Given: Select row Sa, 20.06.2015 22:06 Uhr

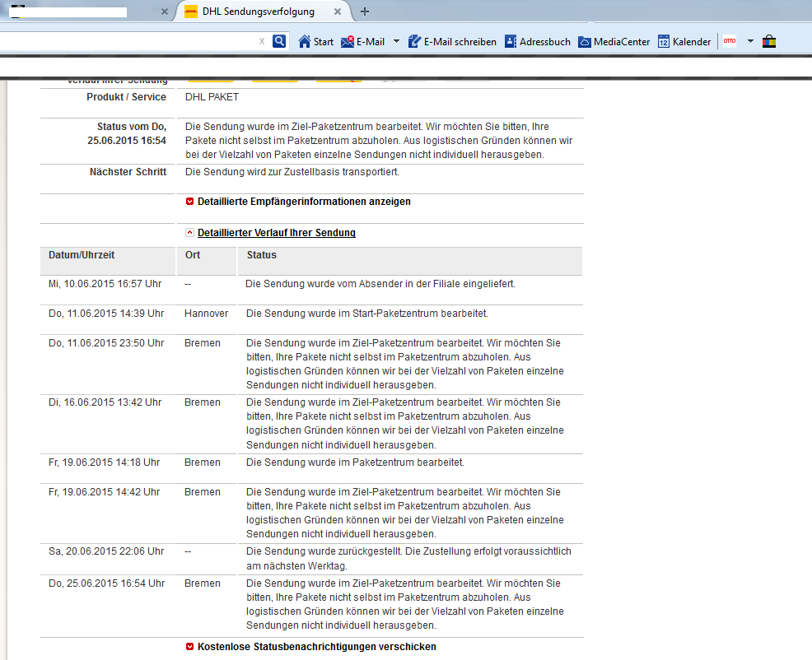Looking at the screenshot, I should (311, 559).
